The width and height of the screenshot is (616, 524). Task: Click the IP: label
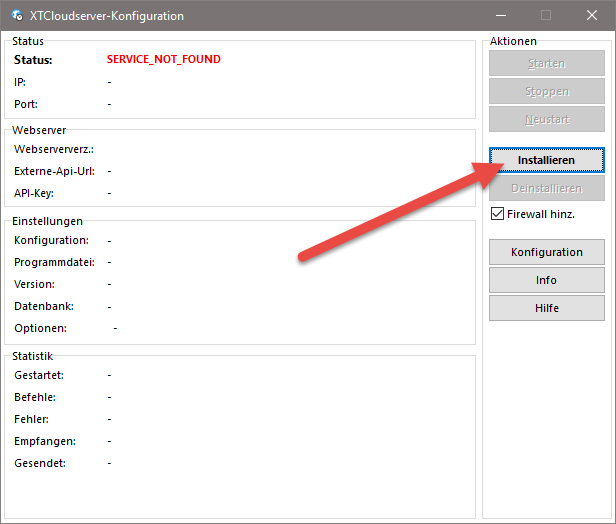click(20, 82)
